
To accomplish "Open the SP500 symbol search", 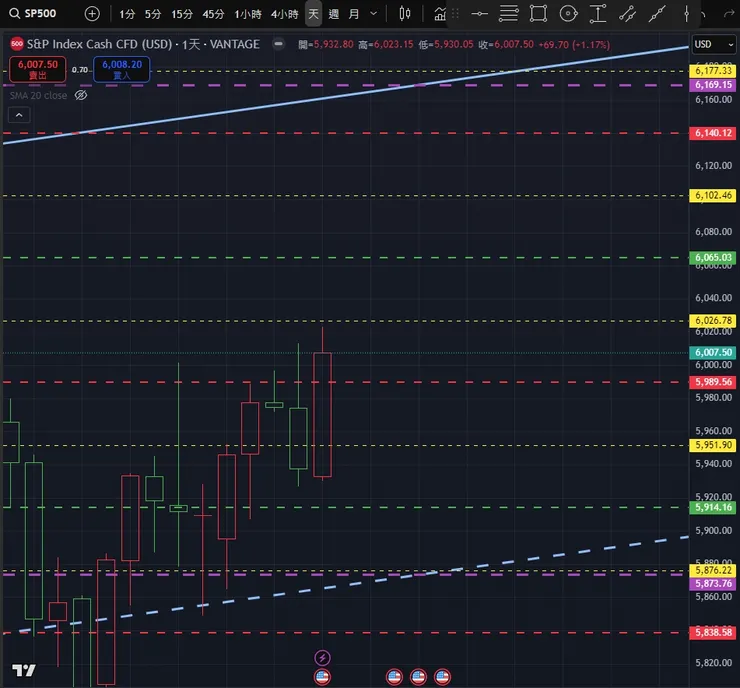I will pyautogui.click(x=33, y=14).
